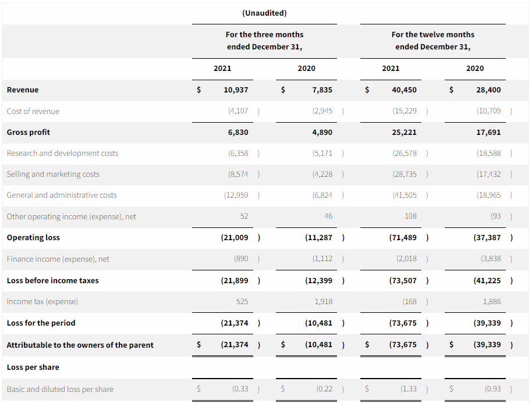
Task: Click Attributable to the owners label
Action: coord(80,345)
